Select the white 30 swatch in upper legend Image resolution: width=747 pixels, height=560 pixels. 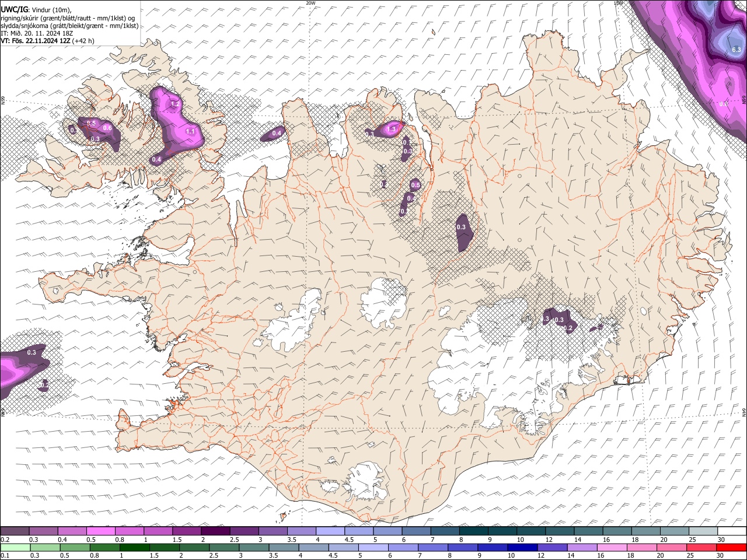[x=732, y=531]
